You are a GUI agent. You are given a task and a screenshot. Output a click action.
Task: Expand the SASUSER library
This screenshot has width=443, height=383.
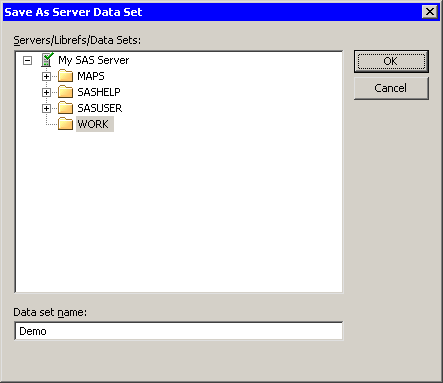point(46,108)
